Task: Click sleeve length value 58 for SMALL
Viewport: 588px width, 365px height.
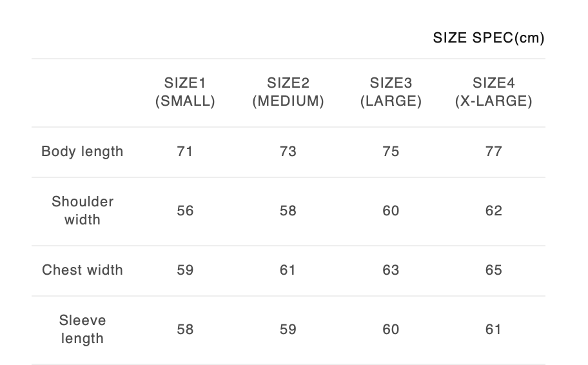Action: pos(185,330)
